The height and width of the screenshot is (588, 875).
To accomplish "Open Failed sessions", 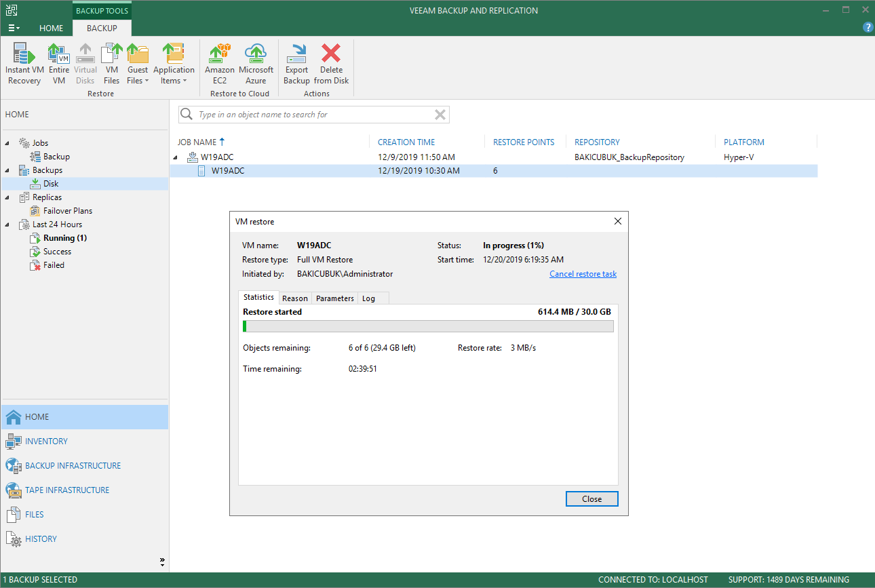I will point(54,265).
